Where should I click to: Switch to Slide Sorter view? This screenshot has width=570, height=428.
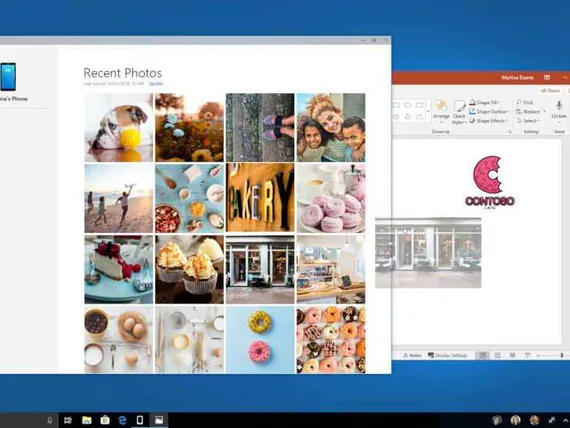[x=497, y=355]
